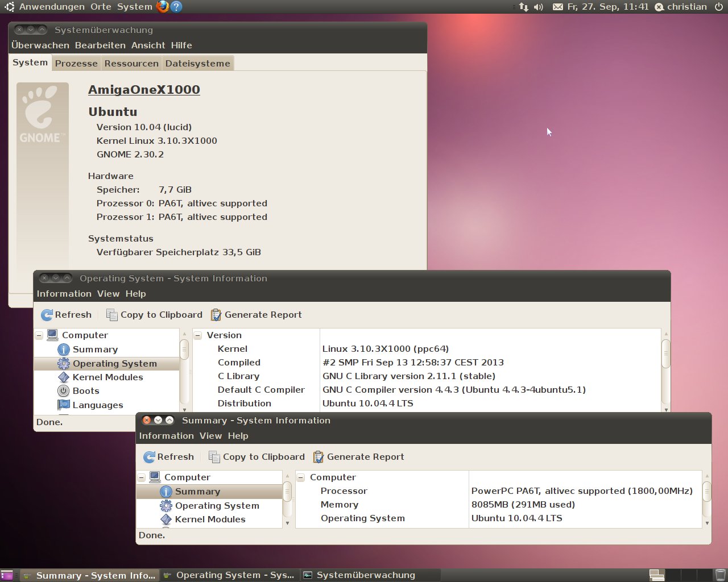This screenshot has width=728, height=582.
Task: Open the power shutdown icon
Action: tap(719, 7)
